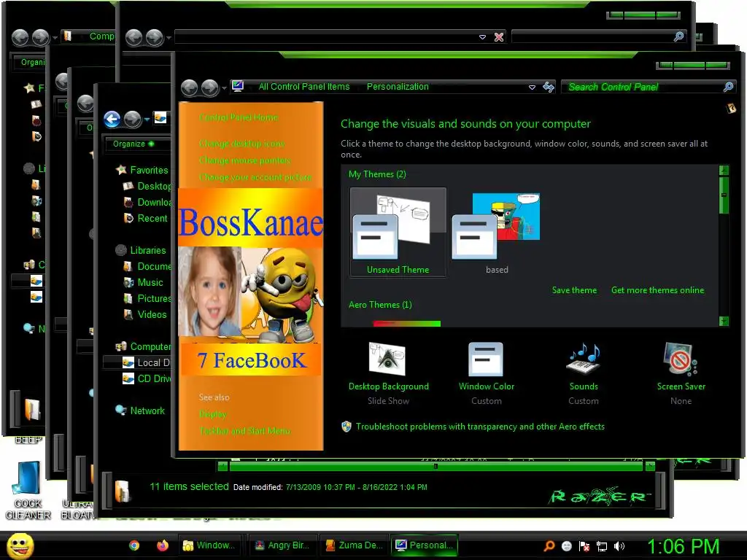Open the smiley Start button
This screenshot has width=747, height=560.
(x=20, y=545)
